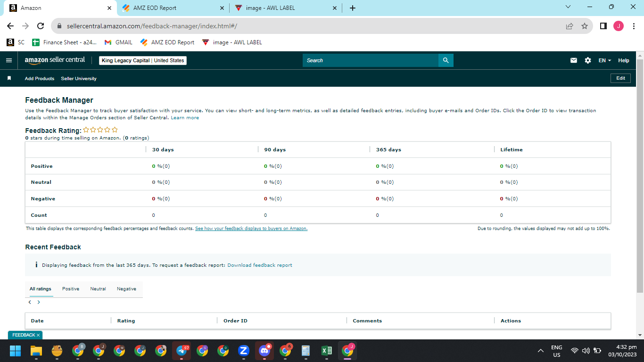The width and height of the screenshot is (644, 362).
Task: View site info via the padlock icon
Action: pyautogui.click(x=59, y=26)
